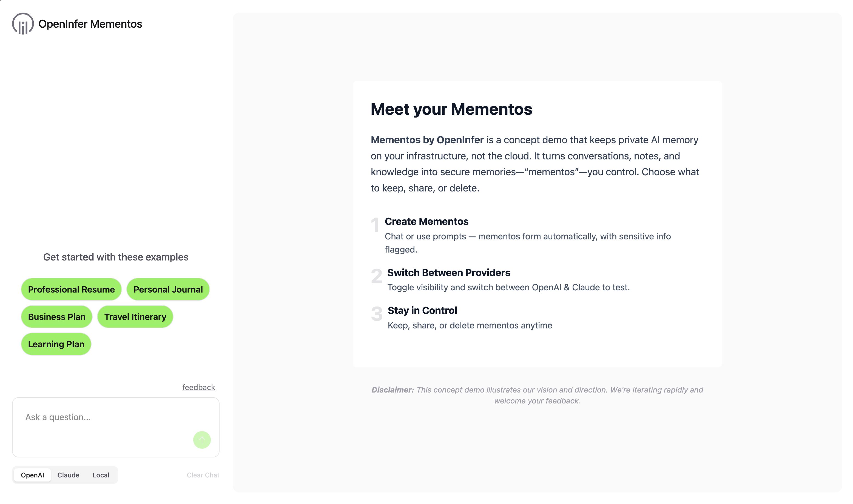Switch the provider to Claude
This screenshot has height=504, width=853.
68,475
